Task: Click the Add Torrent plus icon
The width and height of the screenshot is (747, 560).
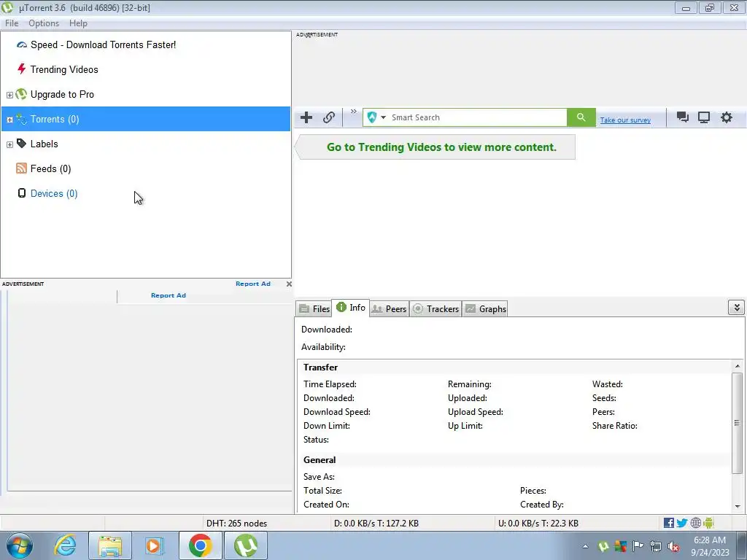Action: tap(306, 117)
